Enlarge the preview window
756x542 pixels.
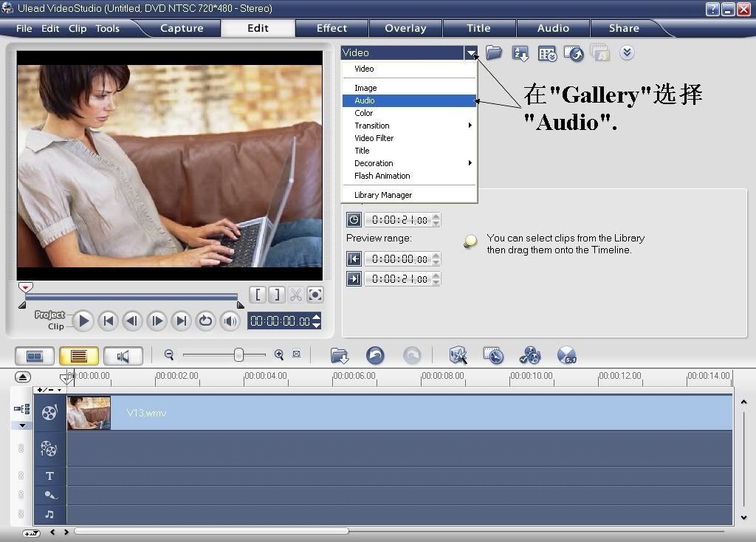[315, 295]
